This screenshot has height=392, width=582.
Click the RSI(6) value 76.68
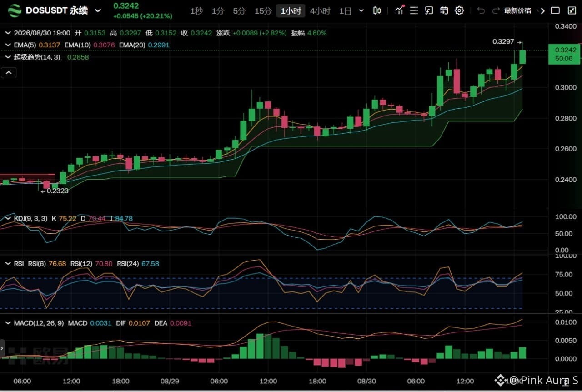(57, 264)
